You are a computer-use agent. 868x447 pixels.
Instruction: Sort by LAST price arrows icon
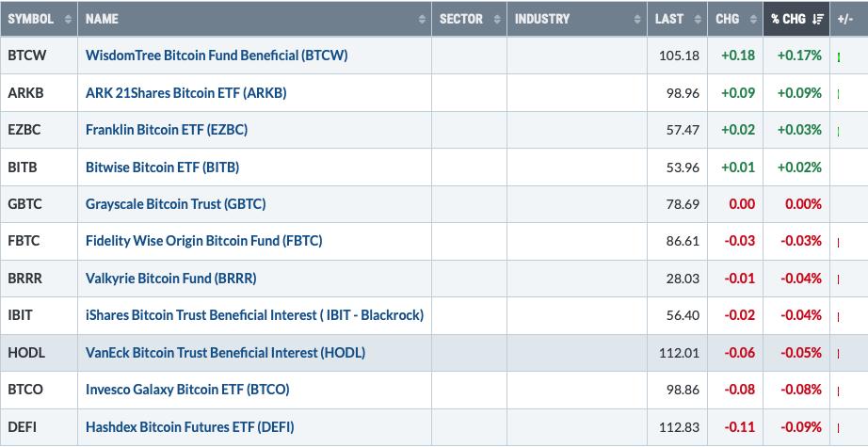(x=698, y=19)
